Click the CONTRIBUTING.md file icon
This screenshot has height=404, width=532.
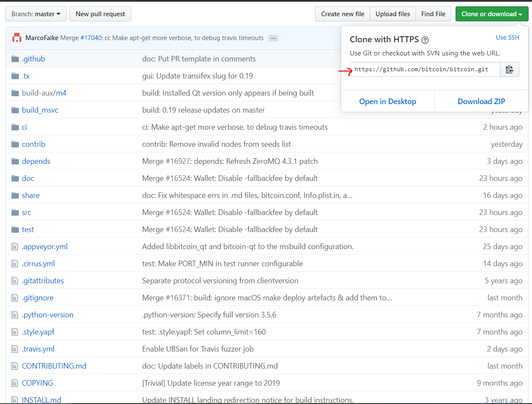coord(15,366)
